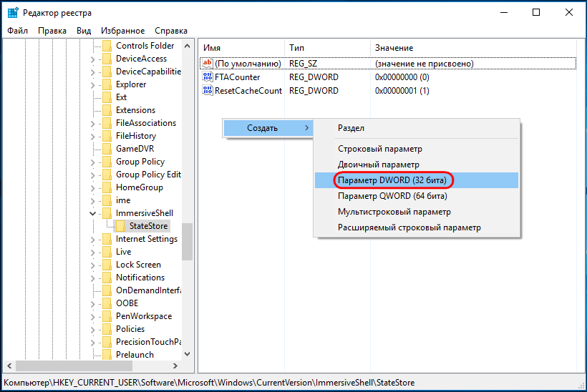The image size is (587, 392).
Task: Click the GameDVR folder icon
Action: click(107, 149)
